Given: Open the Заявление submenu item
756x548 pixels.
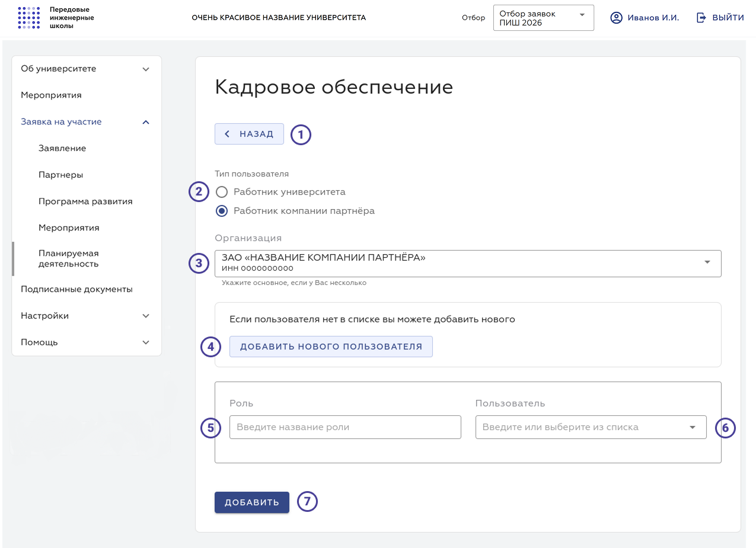Looking at the screenshot, I should pyautogui.click(x=62, y=148).
